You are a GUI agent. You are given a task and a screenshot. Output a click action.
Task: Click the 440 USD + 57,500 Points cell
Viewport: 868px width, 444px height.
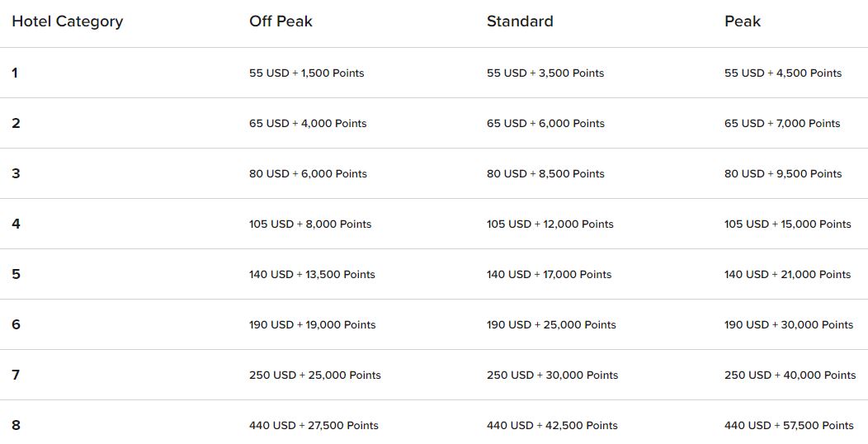[789, 425]
